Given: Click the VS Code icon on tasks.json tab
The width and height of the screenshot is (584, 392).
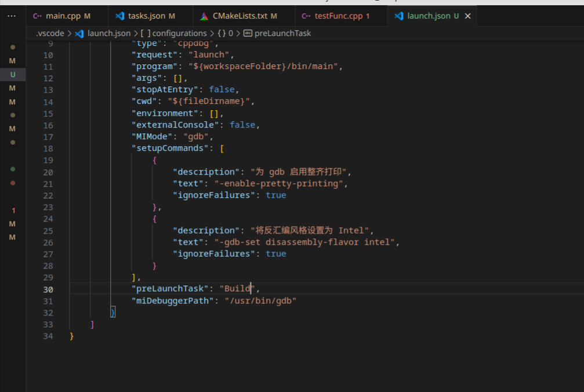Looking at the screenshot, I should pos(119,16).
